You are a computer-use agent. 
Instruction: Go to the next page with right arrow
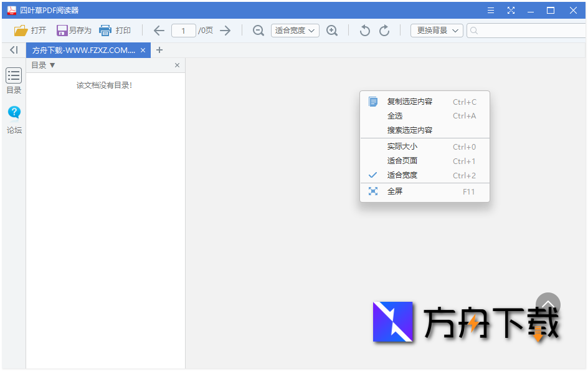coord(225,30)
